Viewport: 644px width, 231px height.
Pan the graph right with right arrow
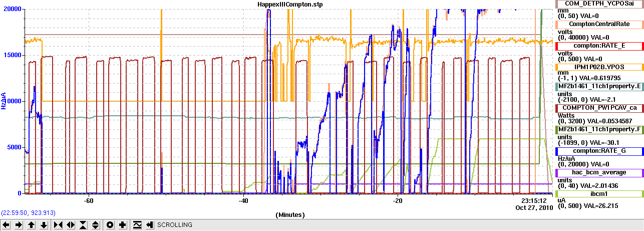click(x=19, y=225)
